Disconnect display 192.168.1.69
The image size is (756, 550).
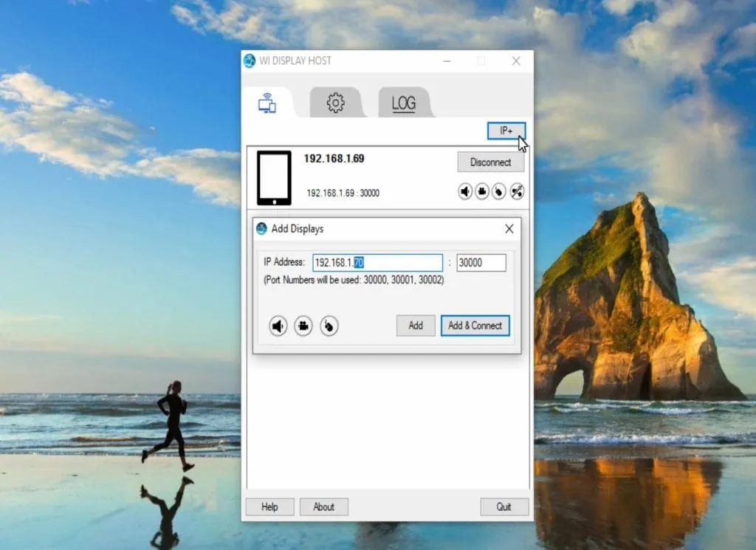[x=490, y=162]
